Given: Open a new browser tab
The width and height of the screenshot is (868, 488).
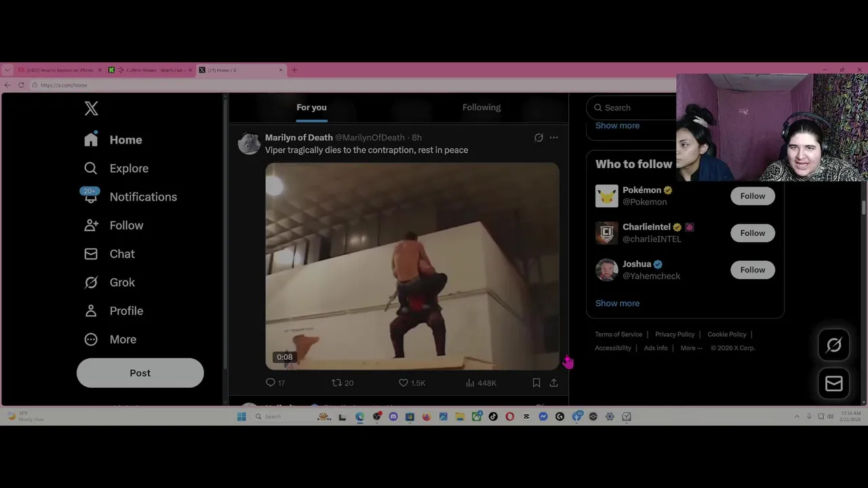Looking at the screenshot, I should [x=294, y=70].
